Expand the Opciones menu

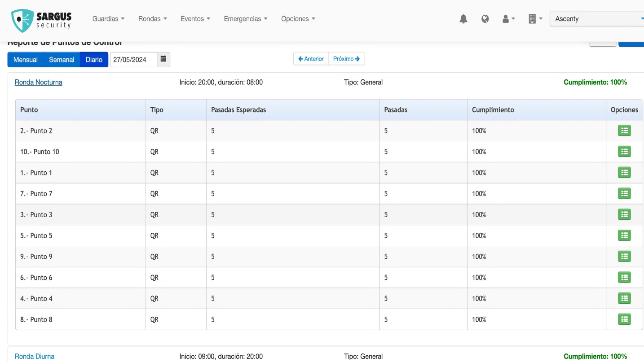point(298,19)
